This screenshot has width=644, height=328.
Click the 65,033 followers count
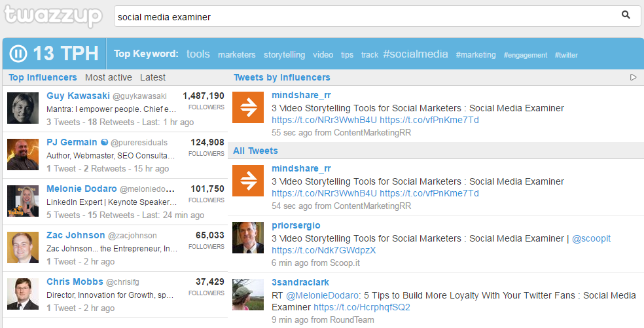click(x=210, y=235)
